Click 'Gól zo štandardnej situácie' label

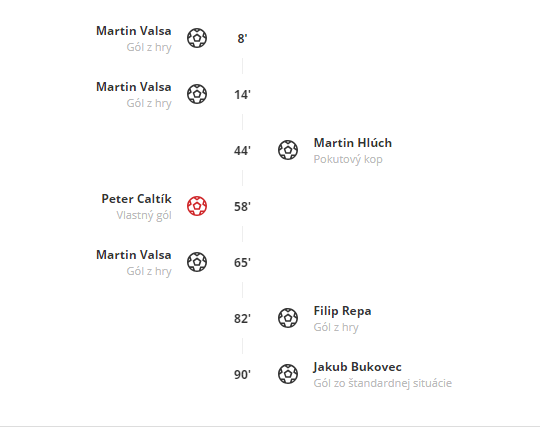coord(383,383)
